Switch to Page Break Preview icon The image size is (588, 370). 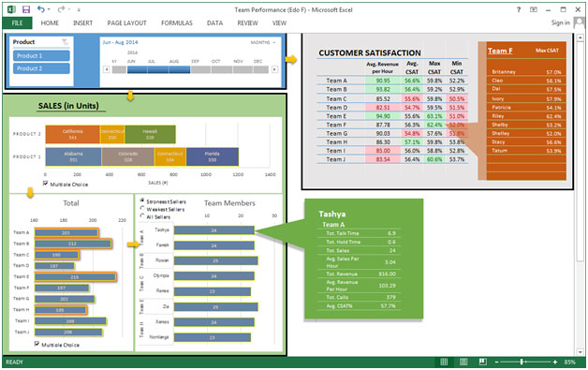(483, 362)
